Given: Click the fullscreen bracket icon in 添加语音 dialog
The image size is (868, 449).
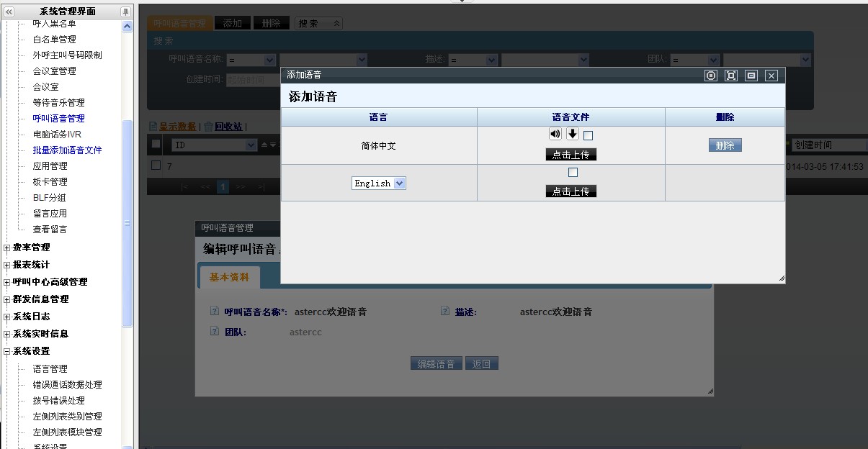Looking at the screenshot, I should [x=731, y=76].
